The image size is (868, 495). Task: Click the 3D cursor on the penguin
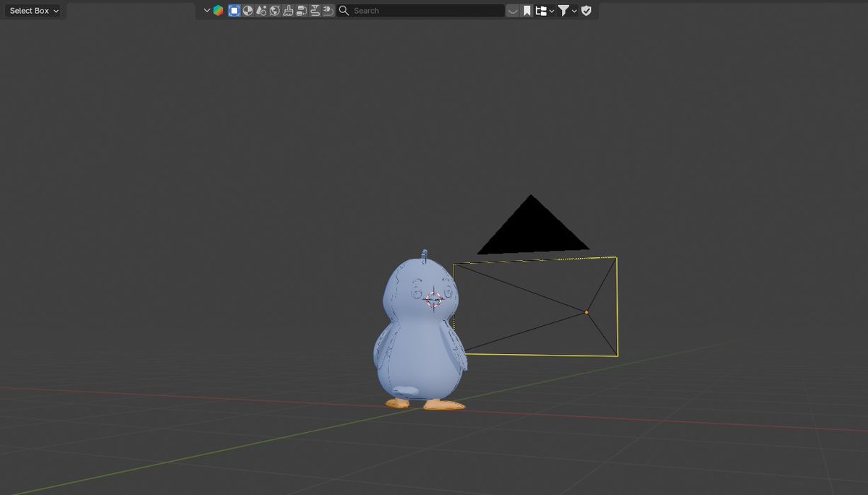click(434, 298)
